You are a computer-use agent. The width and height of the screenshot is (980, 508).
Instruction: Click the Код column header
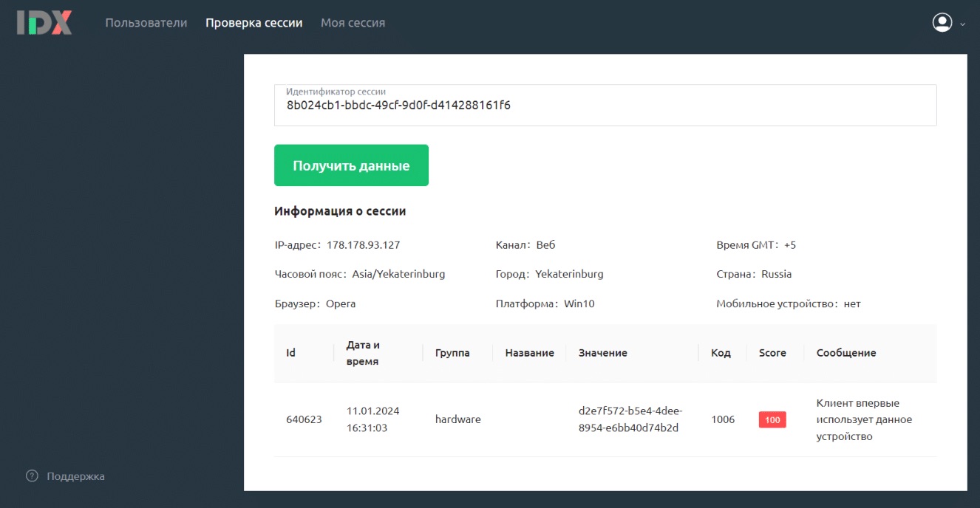pyautogui.click(x=721, y=353)
